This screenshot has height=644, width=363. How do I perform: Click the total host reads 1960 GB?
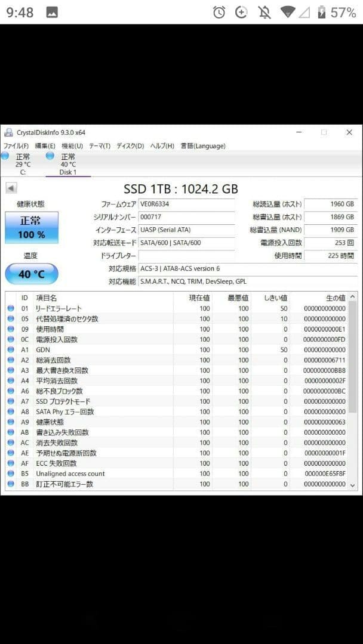pos(331,204)
